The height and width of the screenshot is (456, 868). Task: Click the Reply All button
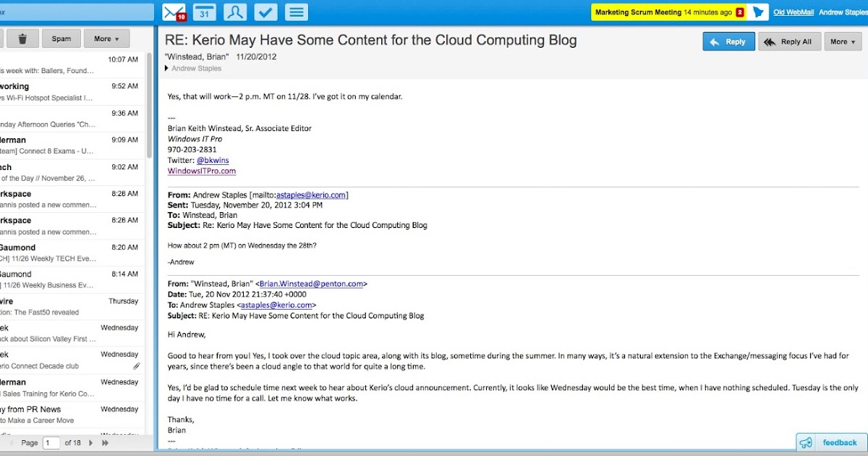[x=789, y=42]
